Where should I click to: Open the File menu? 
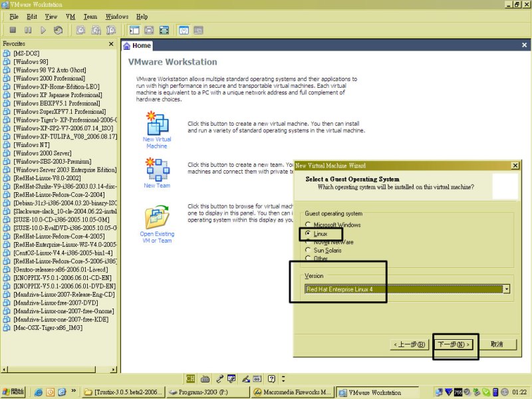pyautogui.click(x=14, y=17)
